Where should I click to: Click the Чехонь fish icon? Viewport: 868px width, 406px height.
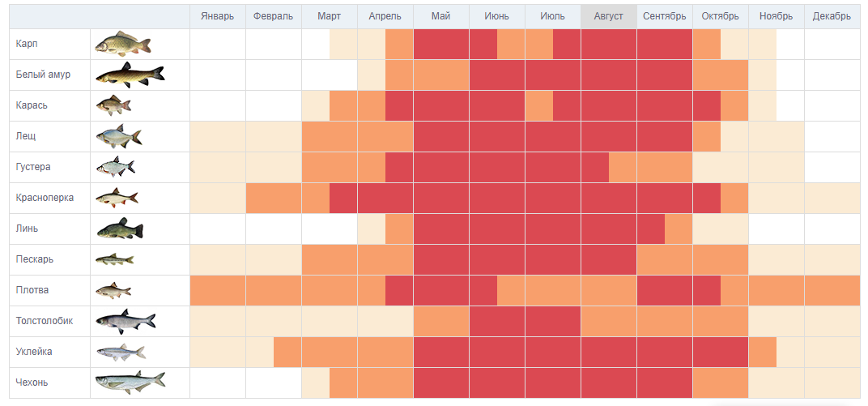[x=130, y=382]
